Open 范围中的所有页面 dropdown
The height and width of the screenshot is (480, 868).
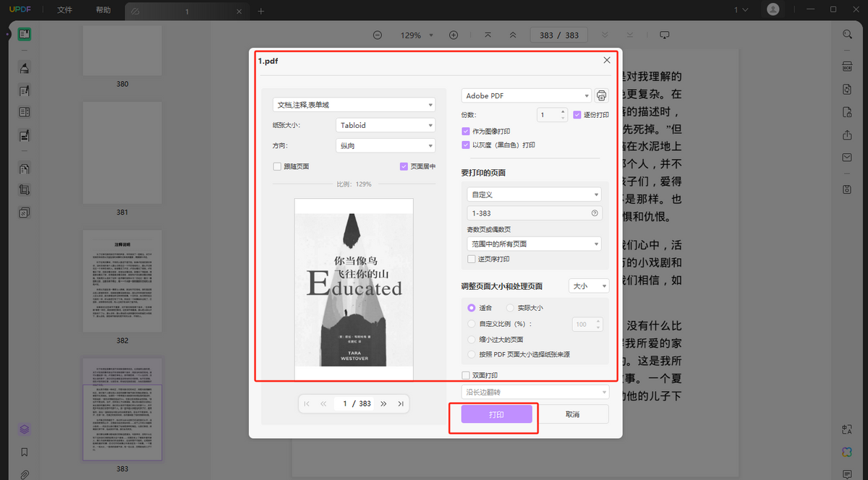(x=534, y=244)
